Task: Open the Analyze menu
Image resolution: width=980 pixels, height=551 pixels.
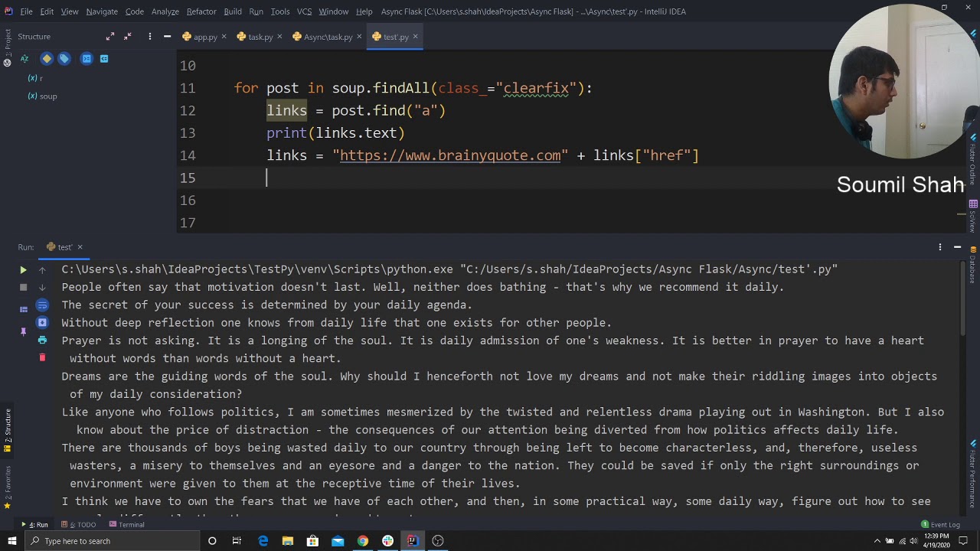Action: click(x=165, y=11)
